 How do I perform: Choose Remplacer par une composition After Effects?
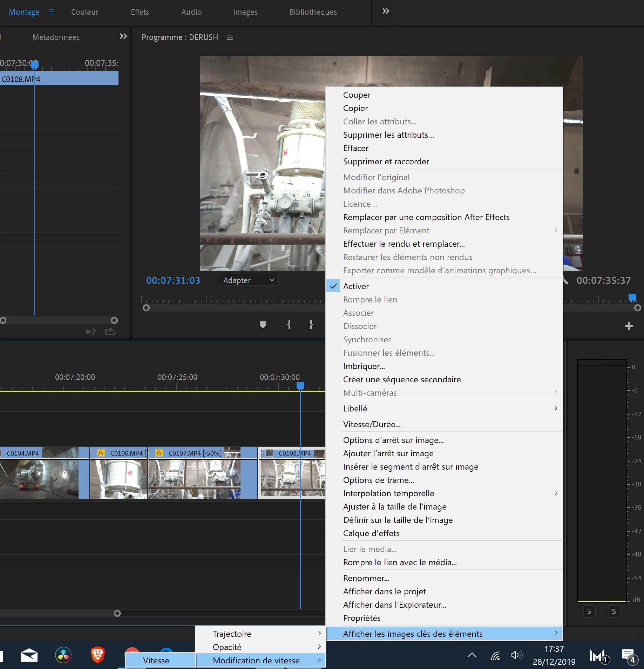444,217
